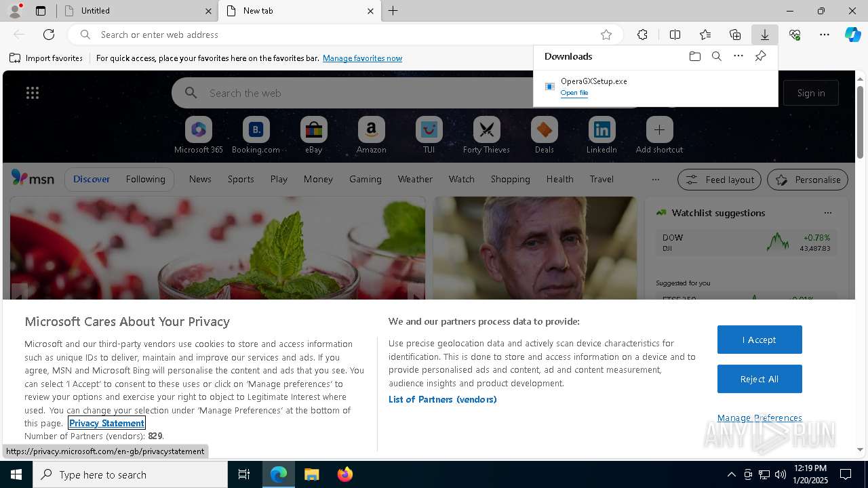The width and height of the screenshot is (868, 488).
Task: Search downloads with the magnifier icon
Action: pos(717,56)
